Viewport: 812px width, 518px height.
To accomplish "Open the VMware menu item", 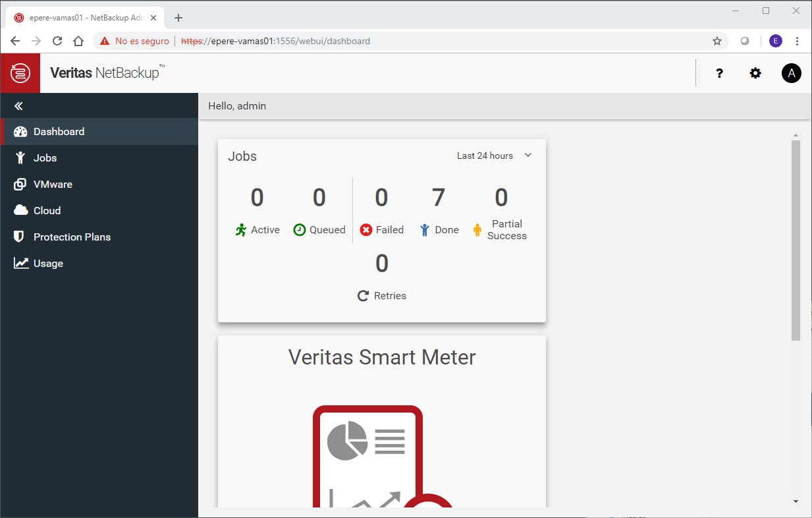I will pyautogui.click(x=99, y=185).
